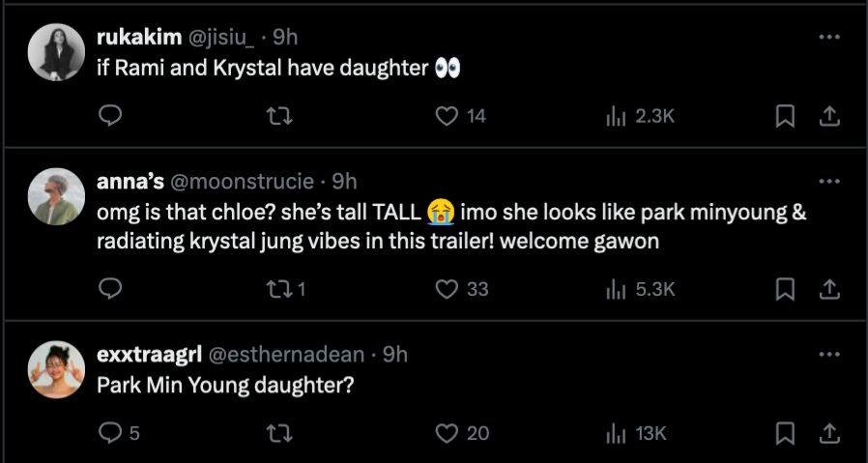Open more options on anna's tweet
868x463 pixels.
(x=828, y=181)
